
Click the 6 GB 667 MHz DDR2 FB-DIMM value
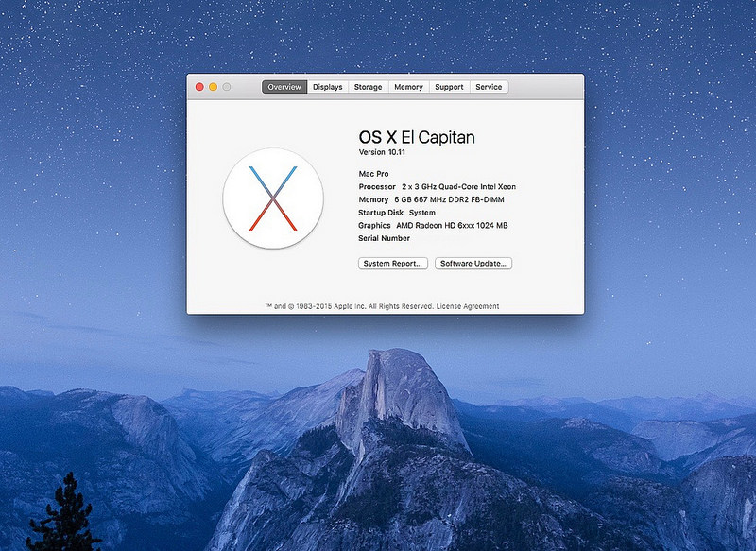point(450,199)
